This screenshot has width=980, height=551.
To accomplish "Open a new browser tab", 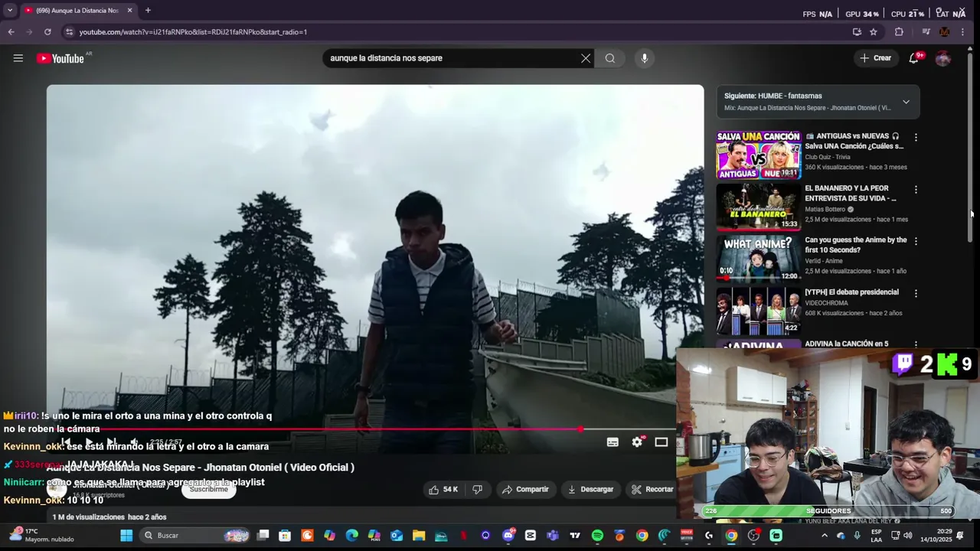I will pyautogui.click(x=148, y=11).
